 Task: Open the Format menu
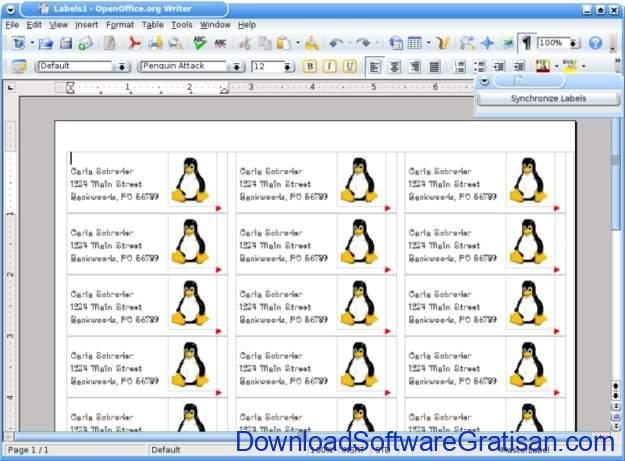[120, 25]
